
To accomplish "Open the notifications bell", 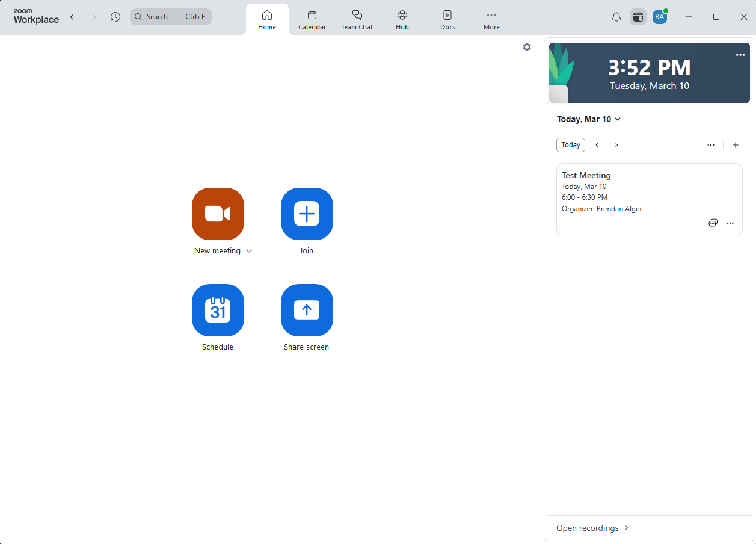I will [x=616, y=16].
